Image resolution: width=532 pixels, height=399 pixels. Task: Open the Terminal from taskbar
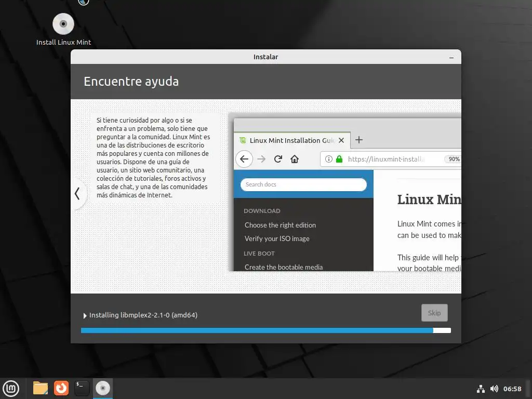point(82,388)
